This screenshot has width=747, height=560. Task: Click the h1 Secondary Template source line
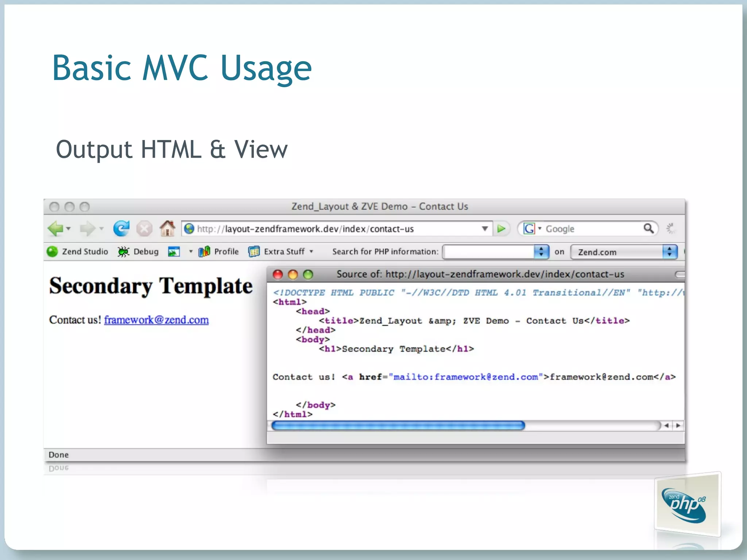[x=396, y=349]
